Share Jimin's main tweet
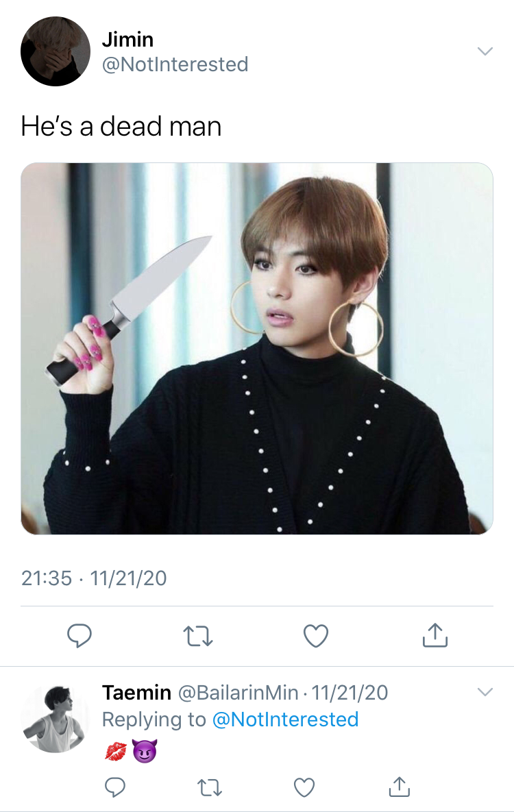Screen dimensions: 514x812 435,635
